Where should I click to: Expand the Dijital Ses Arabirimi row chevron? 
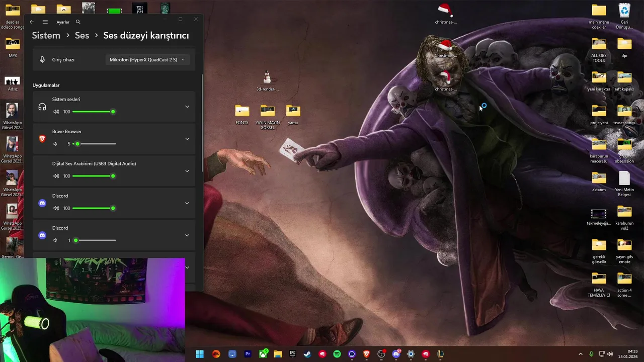[187, 171]
